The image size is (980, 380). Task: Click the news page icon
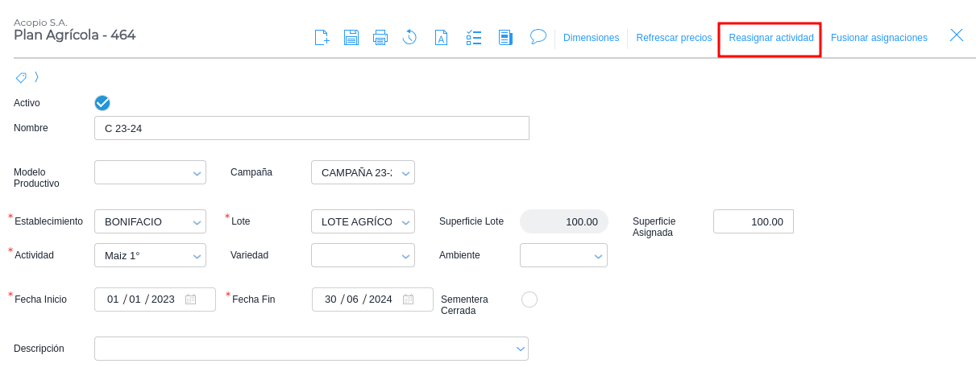click(x=505, y=37)
